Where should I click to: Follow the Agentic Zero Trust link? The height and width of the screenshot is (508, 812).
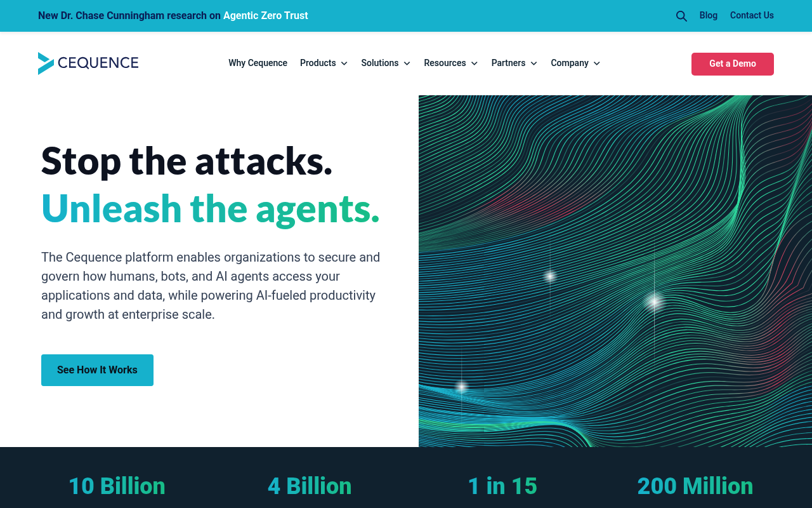pyautogui.click(x=266, y=15)
